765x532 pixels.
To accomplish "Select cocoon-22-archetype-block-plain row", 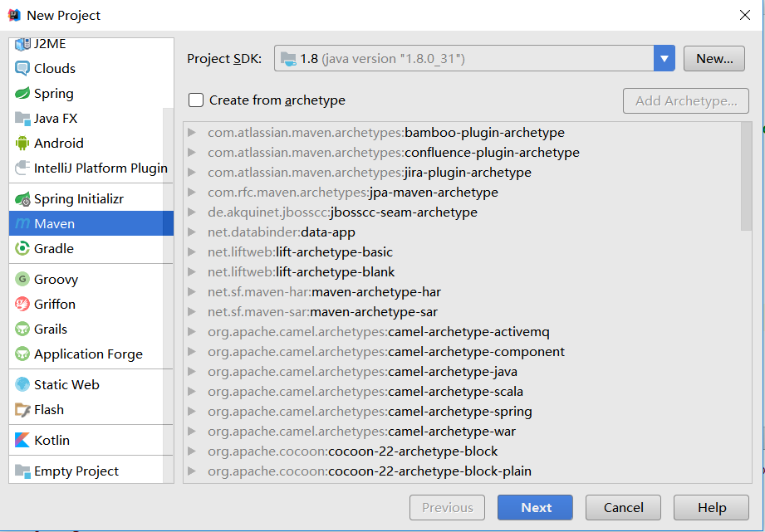I will [468, 471].
